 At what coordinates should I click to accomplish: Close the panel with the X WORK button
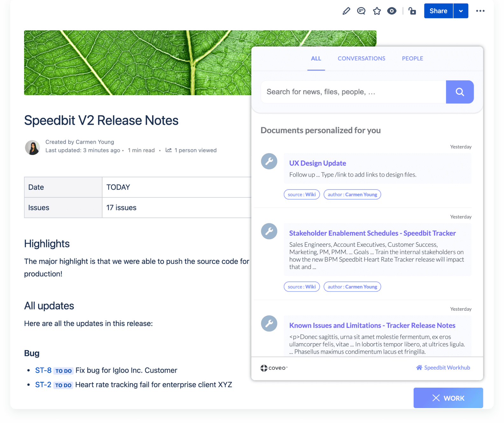click(x=448, y=398)
